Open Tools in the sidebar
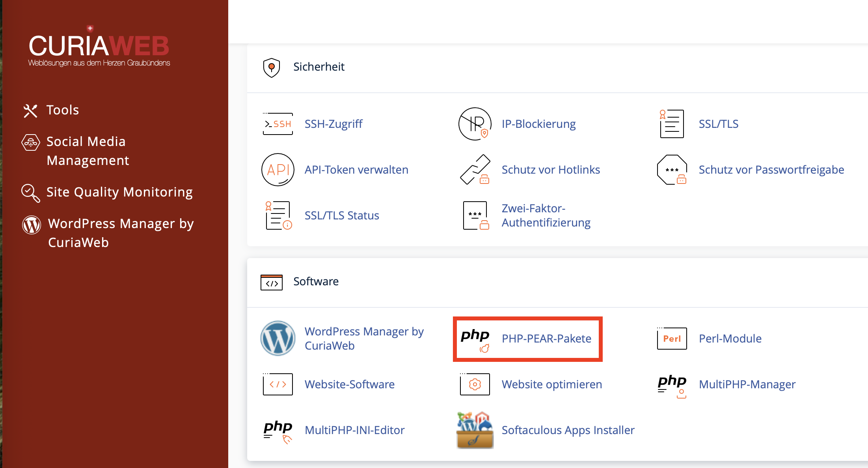 pos(62,110)
